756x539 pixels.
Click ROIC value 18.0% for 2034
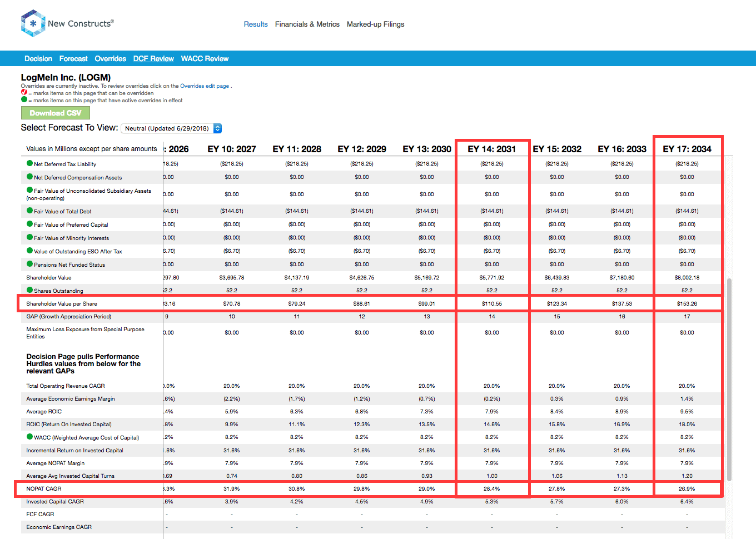(687, 425)
